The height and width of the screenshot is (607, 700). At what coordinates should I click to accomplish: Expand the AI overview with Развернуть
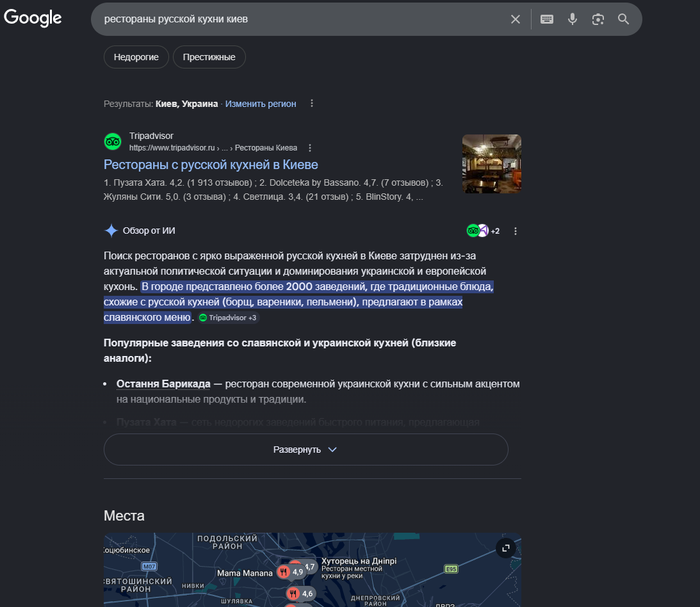pos(305,449)
